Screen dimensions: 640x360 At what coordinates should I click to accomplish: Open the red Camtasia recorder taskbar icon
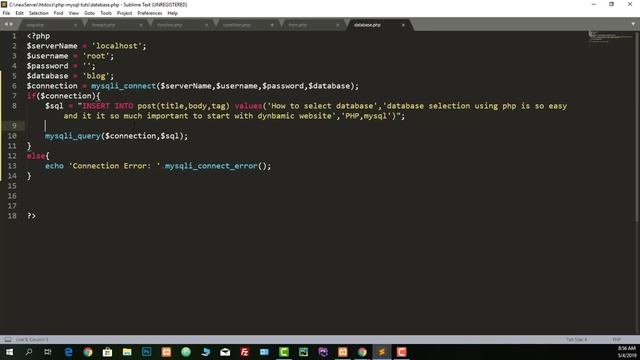pyautogui.click(x=401, y=352)
